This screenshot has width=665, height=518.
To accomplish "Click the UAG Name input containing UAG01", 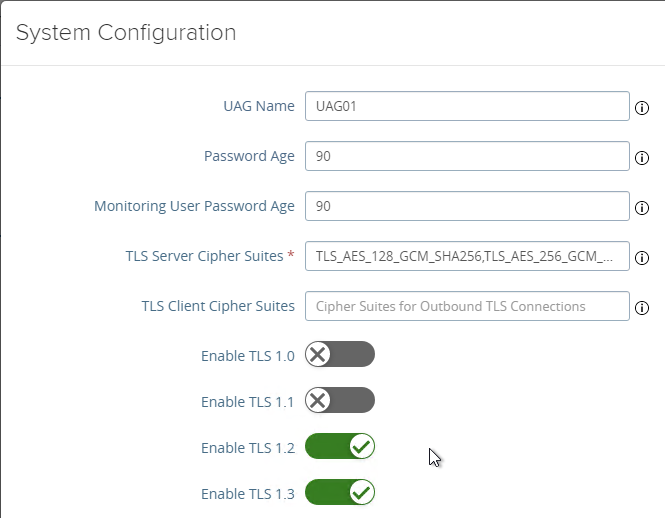I will tap(466, 106).
